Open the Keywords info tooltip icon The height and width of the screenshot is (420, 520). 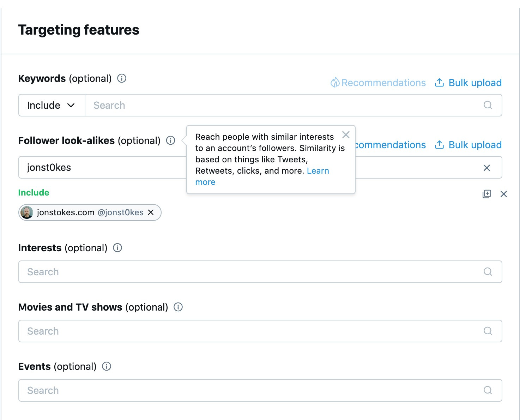pos(121,78)
